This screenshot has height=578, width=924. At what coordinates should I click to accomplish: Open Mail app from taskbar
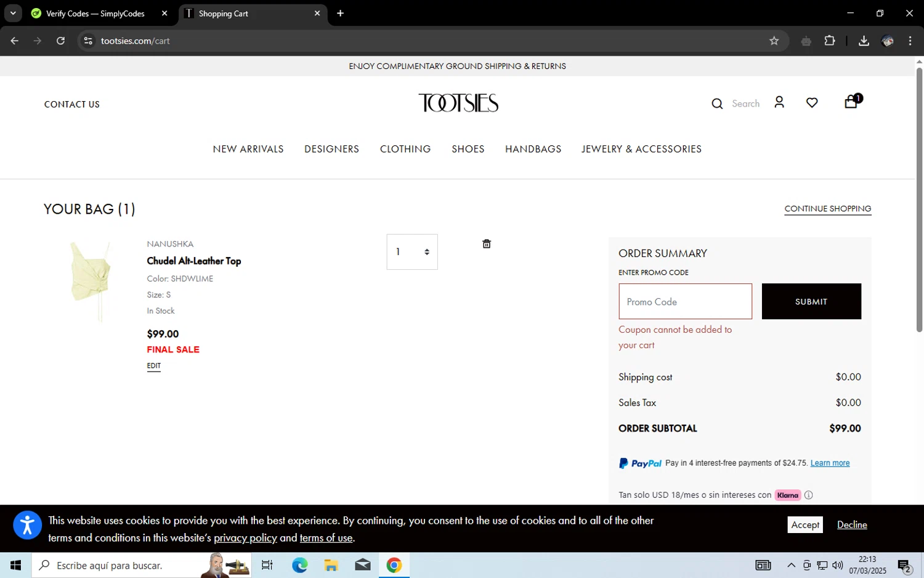tap(363, 565)
